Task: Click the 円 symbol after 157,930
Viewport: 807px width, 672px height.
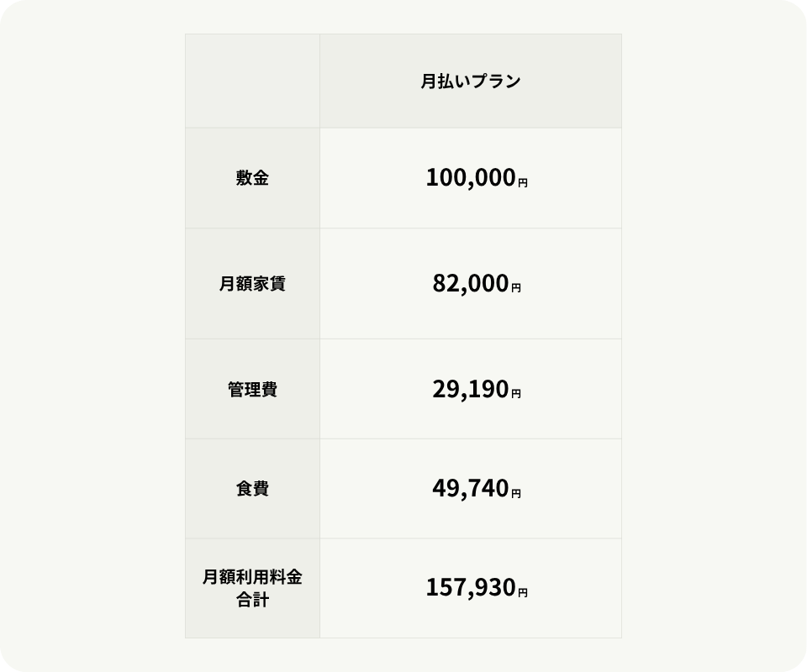Action: tap(523, 592)
